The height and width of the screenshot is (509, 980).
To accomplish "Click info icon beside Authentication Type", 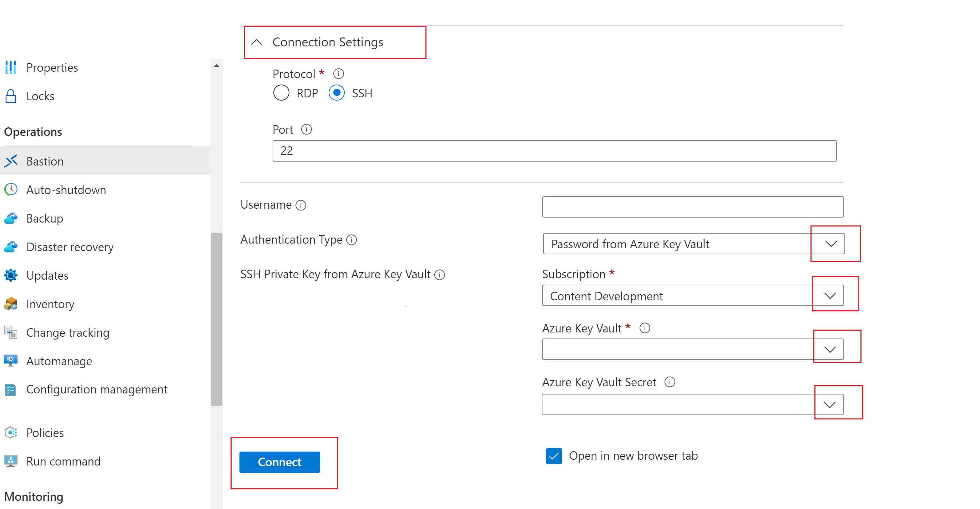I will pyautogui.click(x=352, y=240).
